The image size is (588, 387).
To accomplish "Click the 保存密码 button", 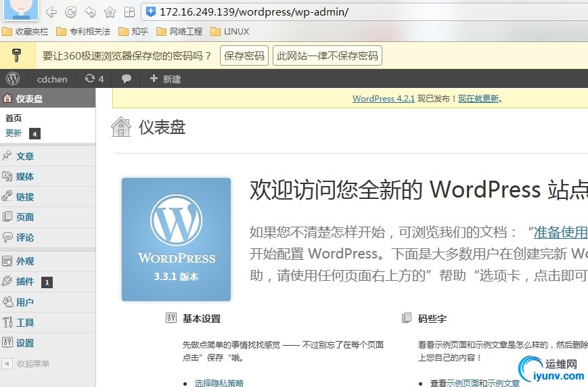I will pyautogui.click(x=244, y=55).
